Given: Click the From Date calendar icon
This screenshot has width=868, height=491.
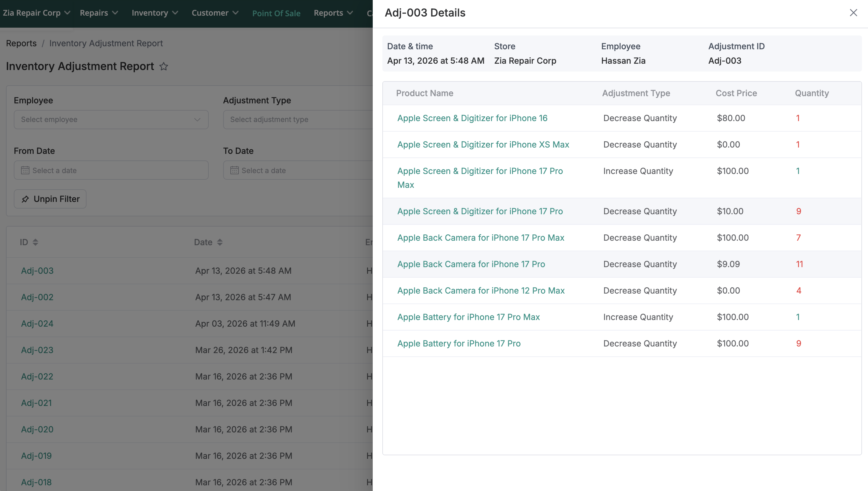Looking at the screenshot, I should click(x=25, y=170).
